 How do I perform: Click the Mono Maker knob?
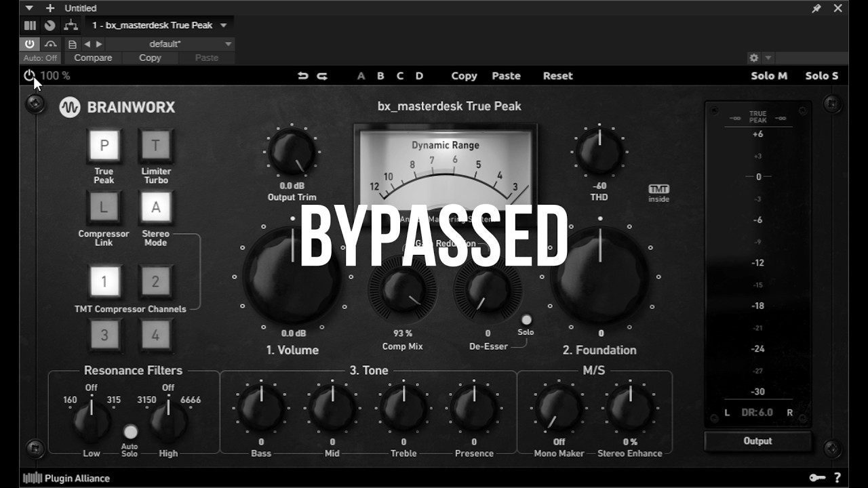click(559, 409)
